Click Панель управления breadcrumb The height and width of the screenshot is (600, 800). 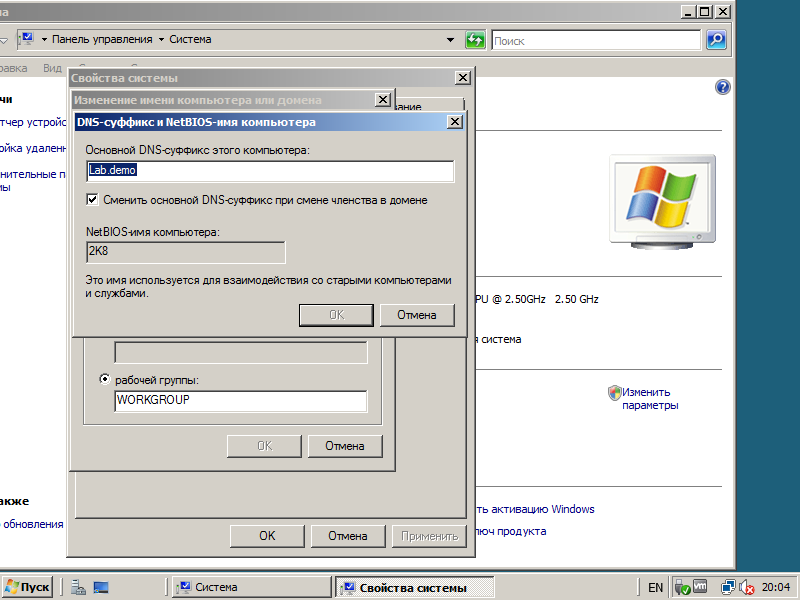(102, 39)
